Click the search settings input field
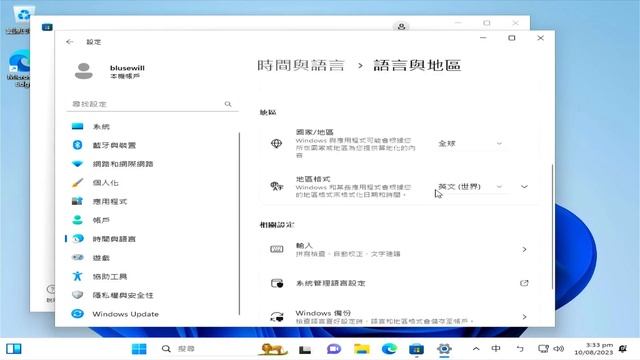 click(152, 104)
